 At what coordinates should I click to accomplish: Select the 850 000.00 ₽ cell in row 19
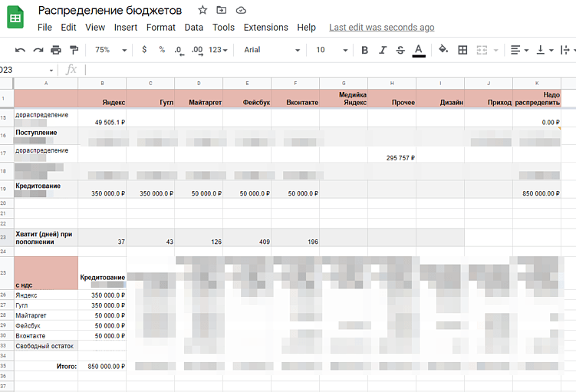(537, 189)
